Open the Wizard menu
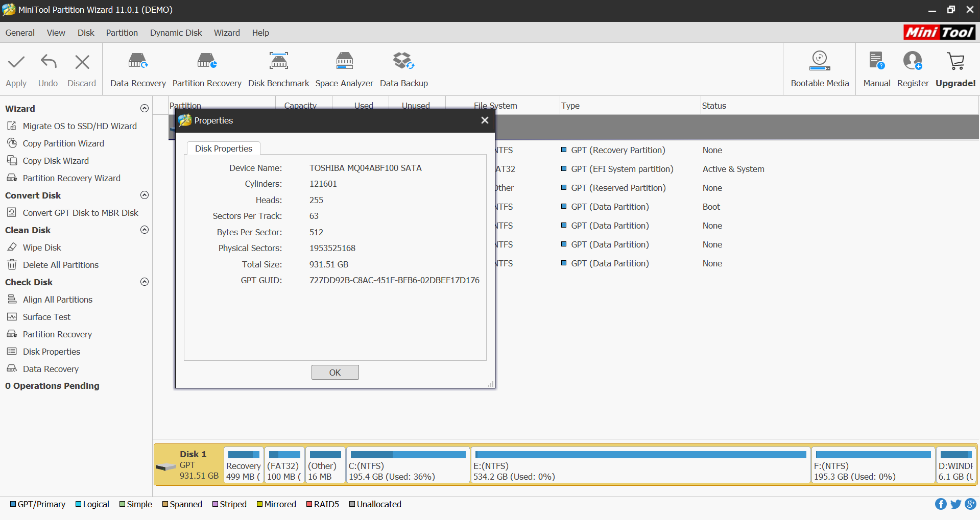Screen dimensions: 980x520 pos(227,33)
